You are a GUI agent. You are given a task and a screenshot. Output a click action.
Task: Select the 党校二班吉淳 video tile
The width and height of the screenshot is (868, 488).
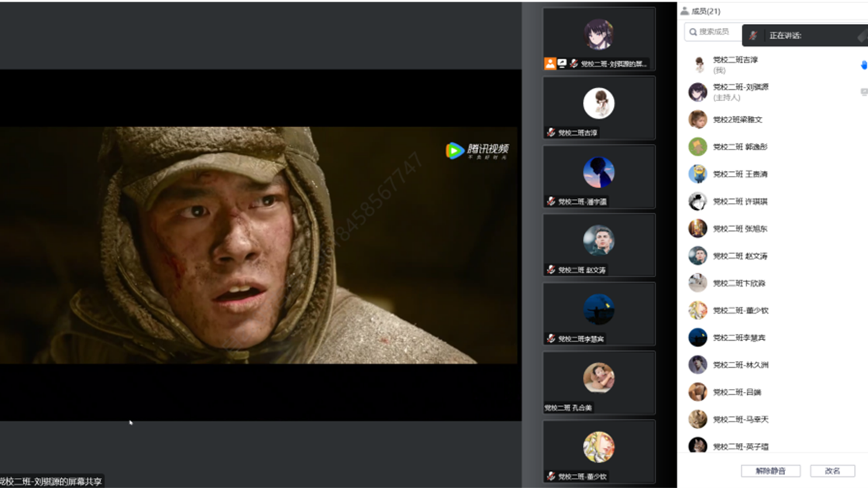click(599, 108)
